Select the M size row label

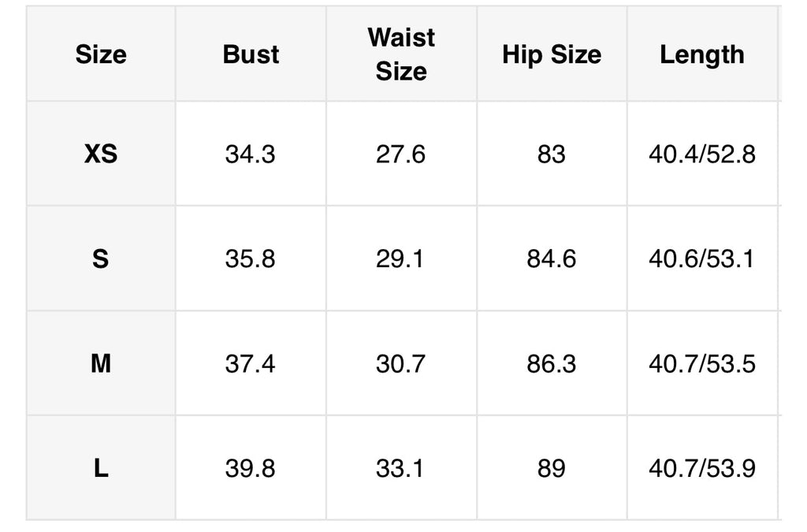click(x=101, y=363)
